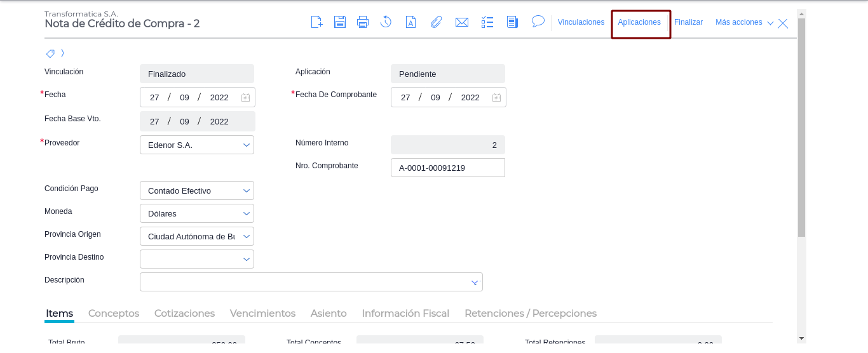Open the checklist icon in toolbar
The height and width of the screenshot is (353, 868).
[x=487, y=22]
